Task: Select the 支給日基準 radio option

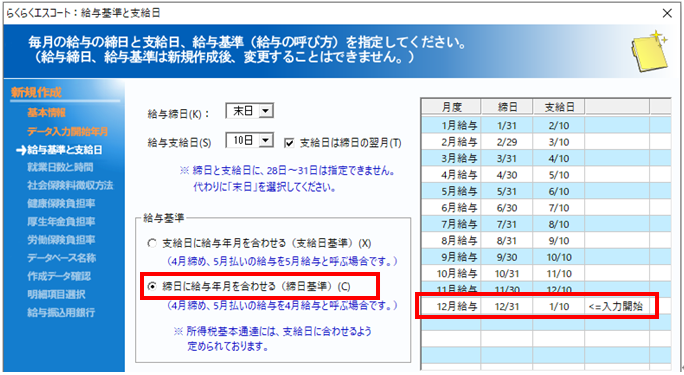Action: coord(152,243)
